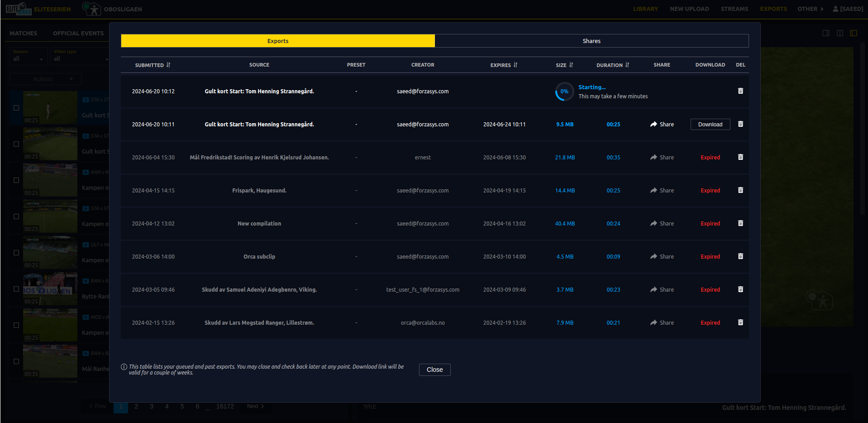Image resolution: width=868 pixels, height=423 pixels.
Task: Switch to the Shares tab
Action: 591,41
